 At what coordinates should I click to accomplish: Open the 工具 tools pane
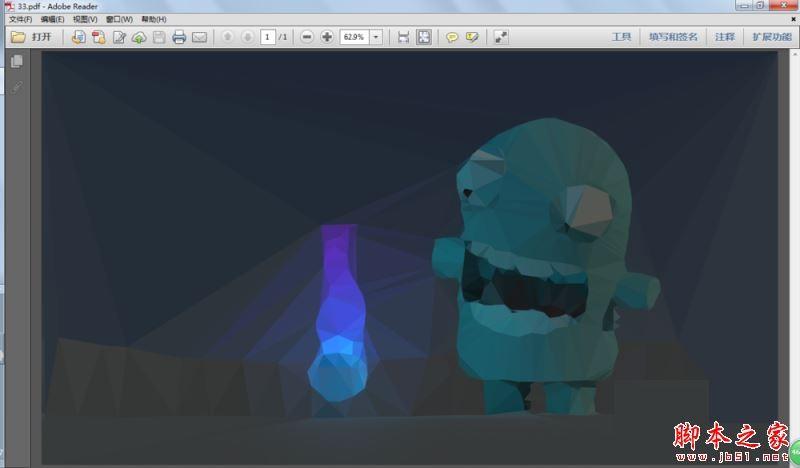pyautogui.click(x=621, y=37)
